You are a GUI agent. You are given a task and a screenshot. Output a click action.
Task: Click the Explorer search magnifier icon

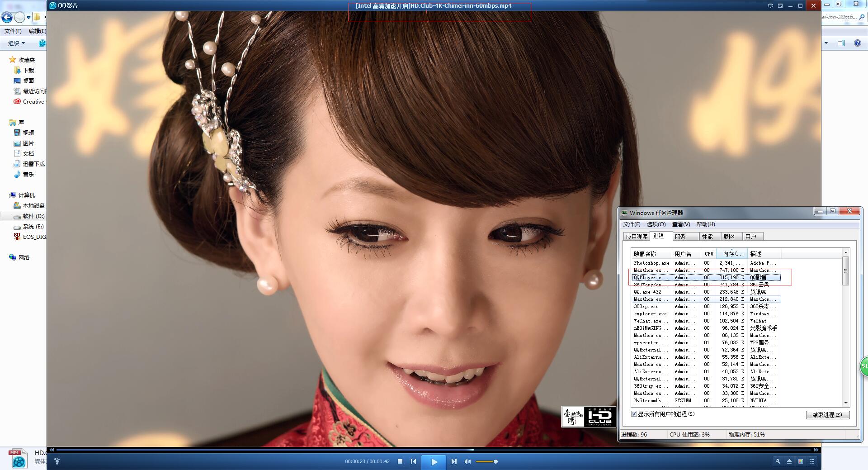click(862, 17)
